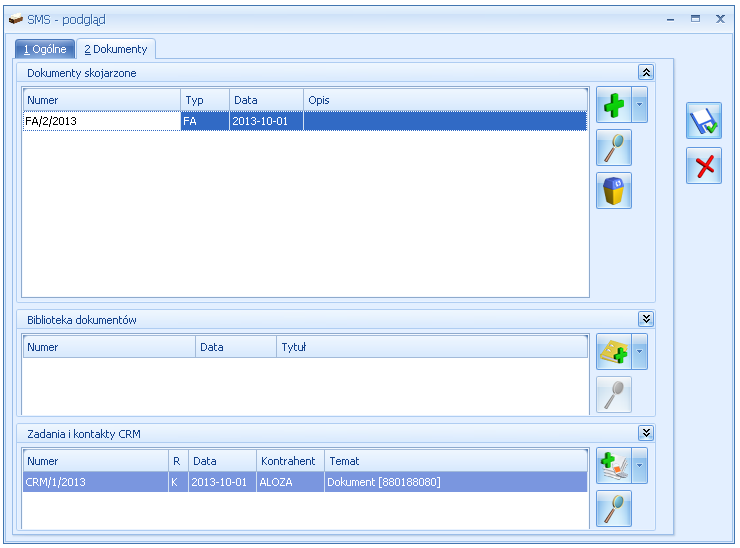The image size is (740, 548).
Task: Switch to the 1 Ogólne tab
Action: coord(45,49)
